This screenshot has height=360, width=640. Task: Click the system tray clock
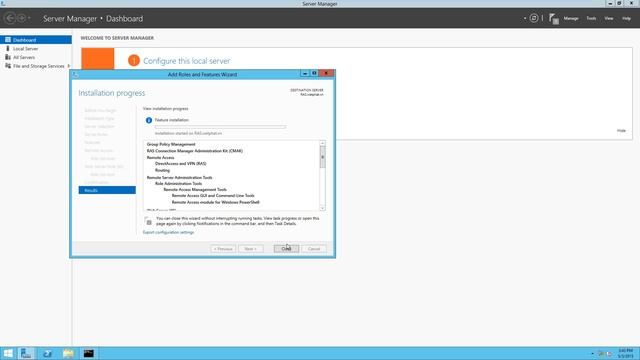tap(625, 353)
